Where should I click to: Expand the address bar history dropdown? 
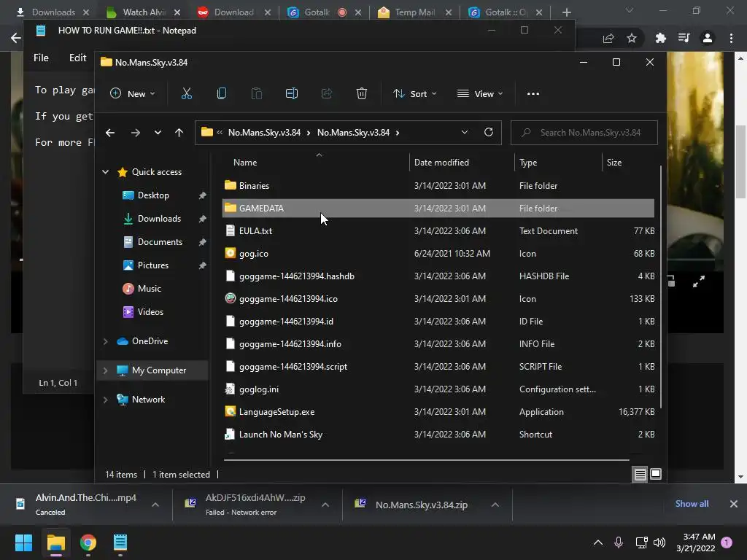(465, 133)
